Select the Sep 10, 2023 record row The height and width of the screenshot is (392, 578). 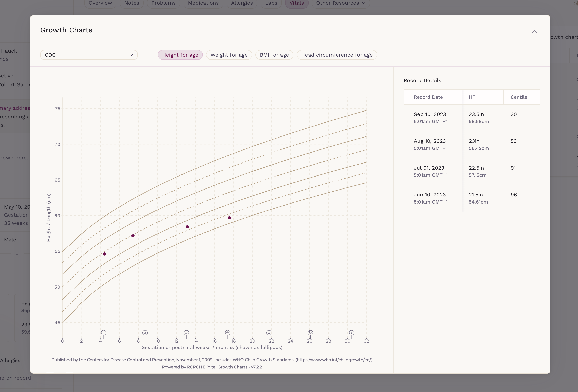pyautogui.click(x=472, y=118)
